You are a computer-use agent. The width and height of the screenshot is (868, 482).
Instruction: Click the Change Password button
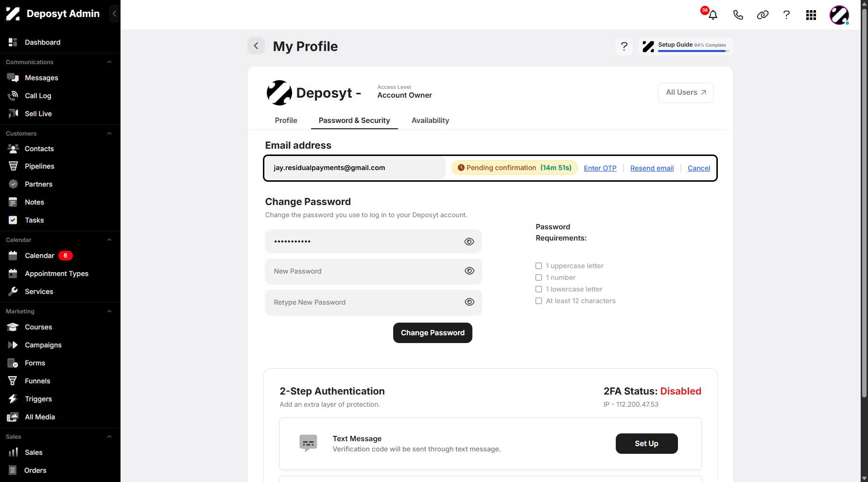[433, 333]
